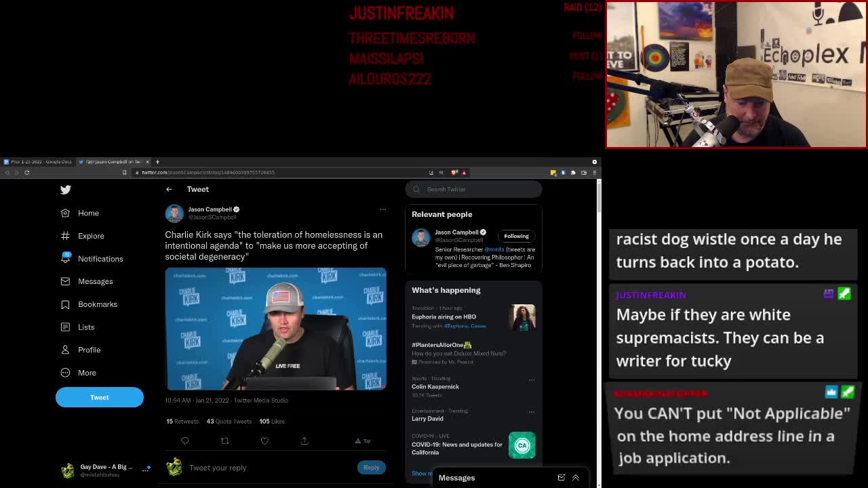868x488 pixels.
Task: Open Jason Campbell's avatar on the tweet
Action: [x=174, y=213]
